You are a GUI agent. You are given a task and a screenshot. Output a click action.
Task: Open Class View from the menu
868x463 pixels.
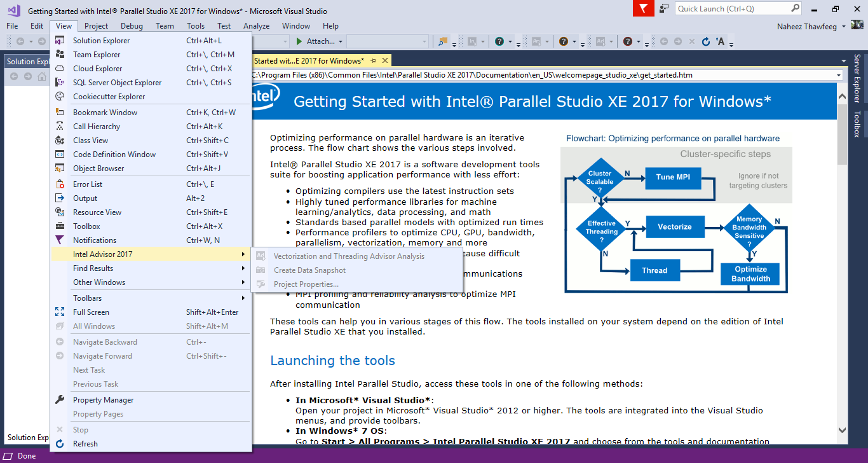pos(151,141)
